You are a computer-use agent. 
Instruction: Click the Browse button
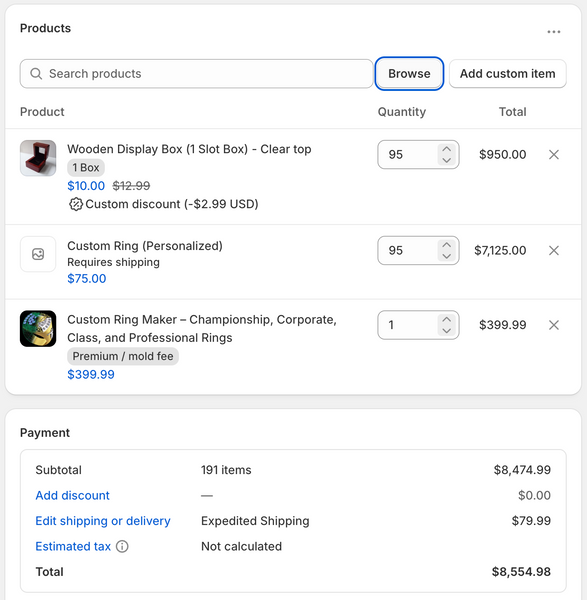pos(409,73)
